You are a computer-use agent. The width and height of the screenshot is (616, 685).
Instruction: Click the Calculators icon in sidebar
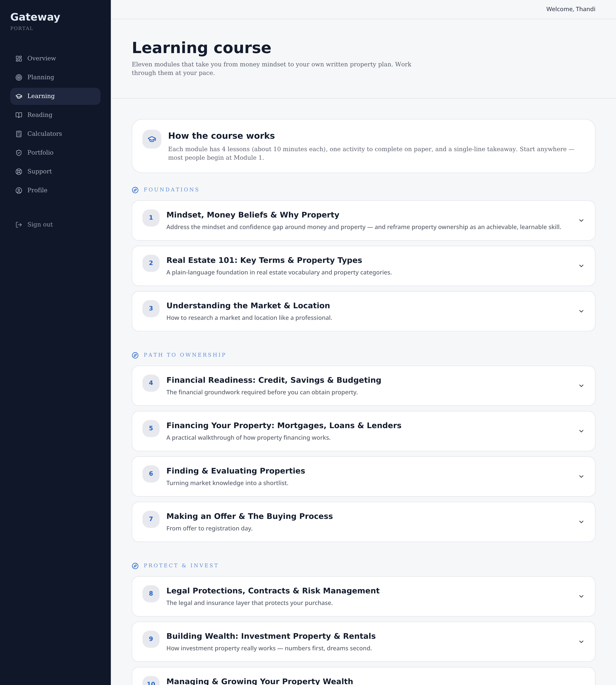19,134
